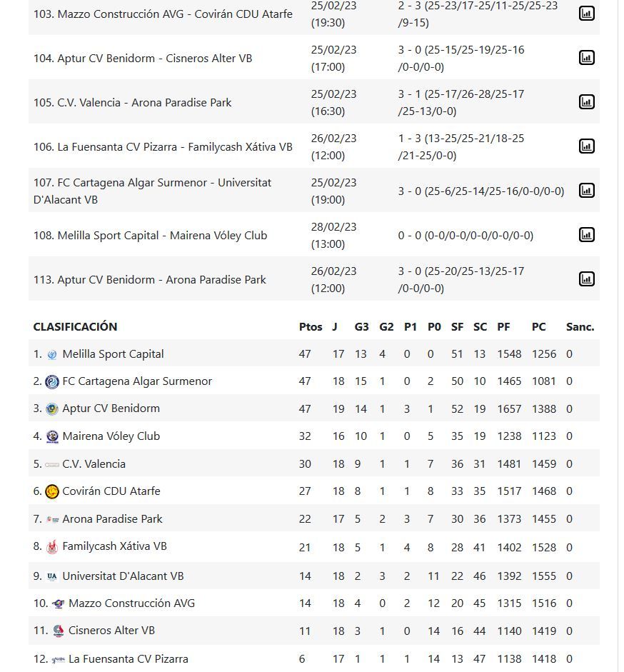Viewport: 624px width, 672px height.
Task: Click Cisneros Alter VB team name
Action: pos(111,631)
